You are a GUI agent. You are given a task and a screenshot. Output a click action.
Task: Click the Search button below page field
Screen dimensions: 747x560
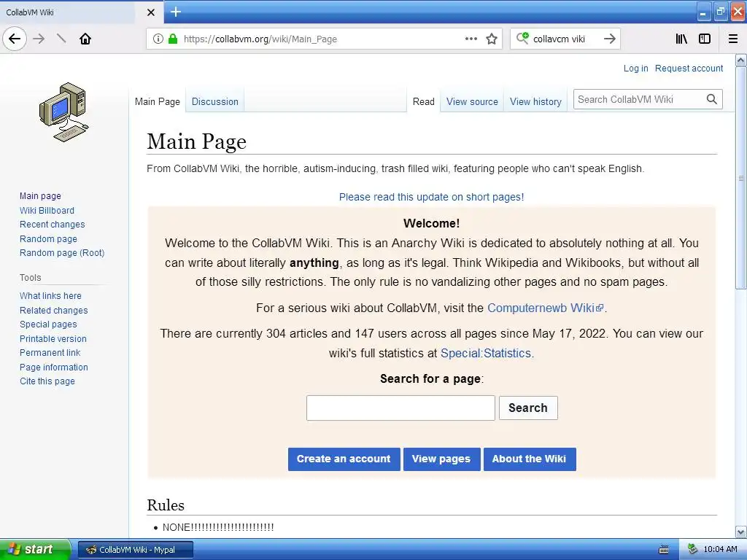tap(528, 408)
